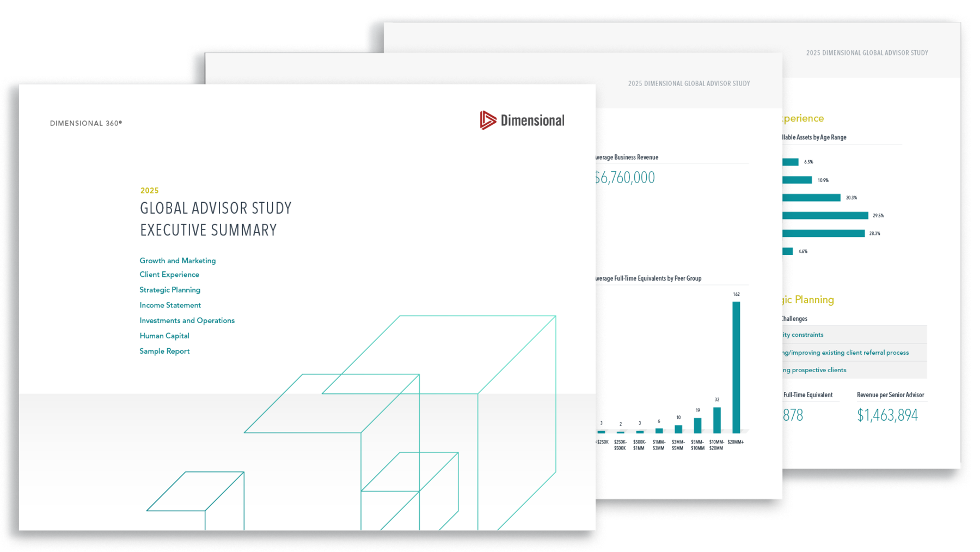Click the 'existing client referral process' row
Viewport: 980px width, 552px height.
(855, 353)
